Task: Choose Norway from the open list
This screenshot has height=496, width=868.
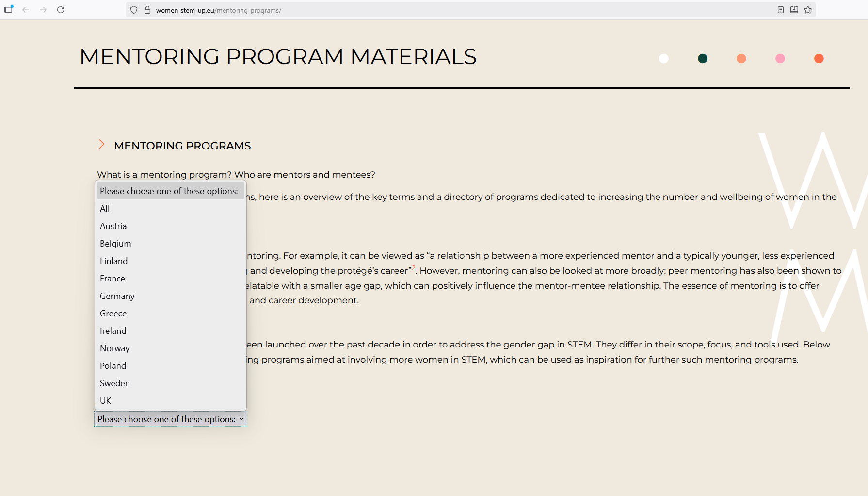Action: coord(115,348)
